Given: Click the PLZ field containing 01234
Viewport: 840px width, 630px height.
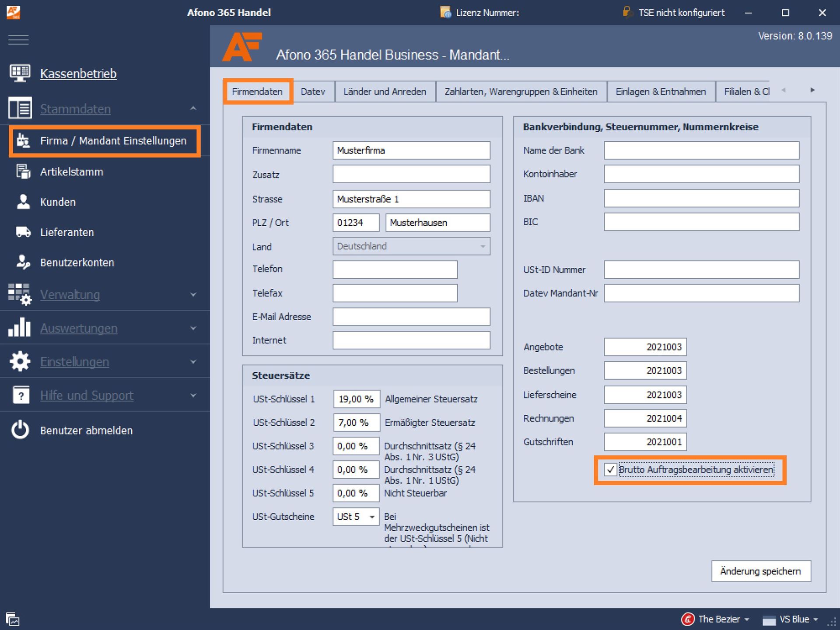Looking at the screenshot, I should click(x=356, y=223).
